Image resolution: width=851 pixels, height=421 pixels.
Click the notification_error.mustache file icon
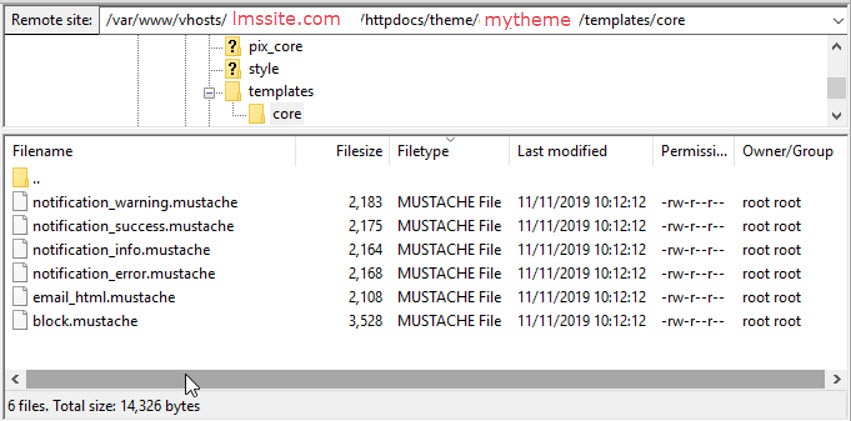tap(21, 273)
